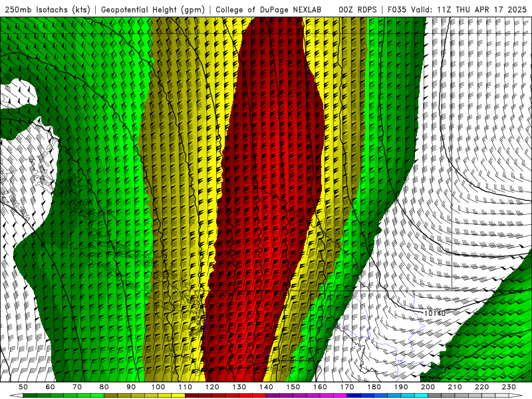Click the right arrow cap of the color bar

(x=515, y=396)
